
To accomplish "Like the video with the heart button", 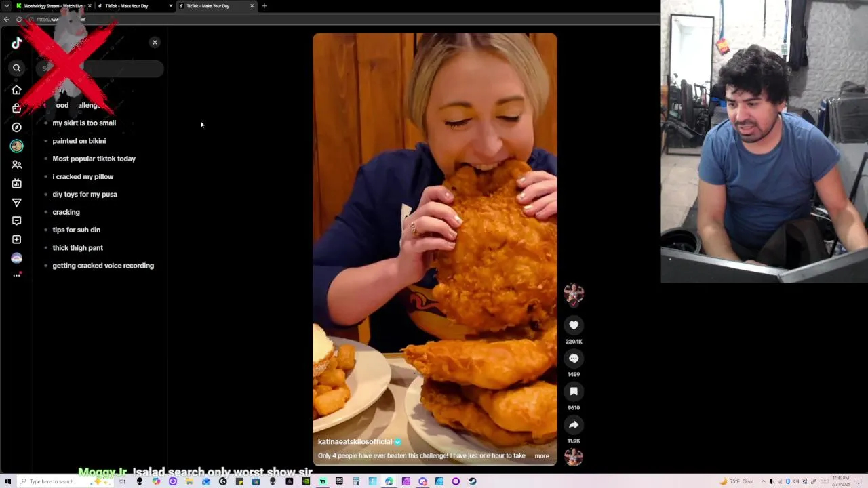I will click(574, 325).
